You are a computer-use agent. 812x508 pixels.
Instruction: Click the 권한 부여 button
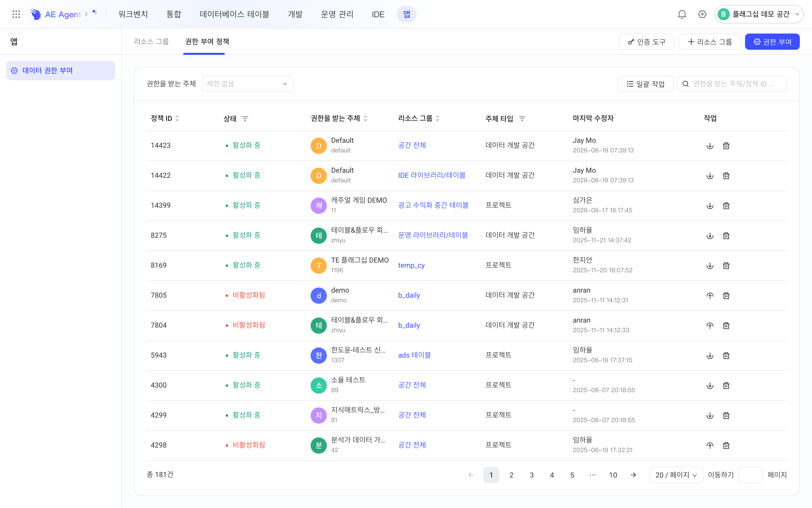pos(772,42)
